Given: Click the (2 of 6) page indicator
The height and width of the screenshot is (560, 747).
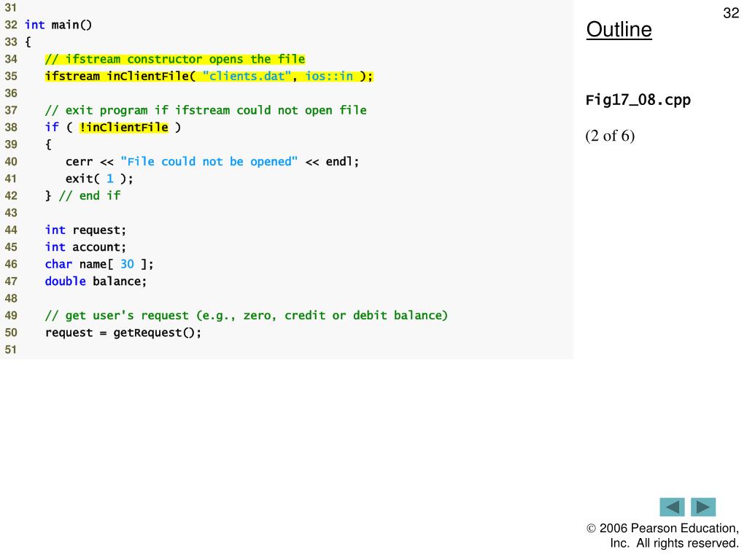Looking at the screenshot, I should coord(610,136).
